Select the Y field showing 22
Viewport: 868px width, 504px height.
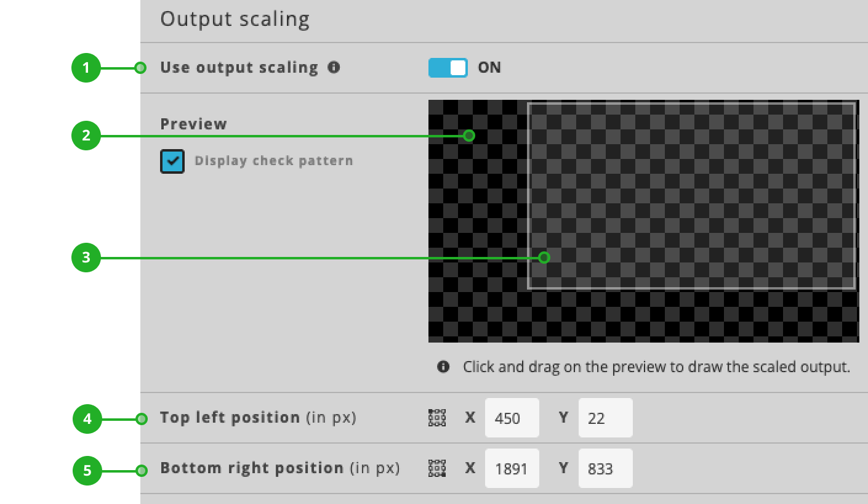click(605, 418)
